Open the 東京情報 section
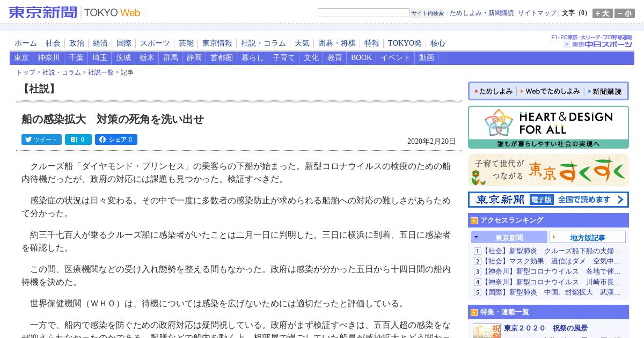644x338 pixels. point(217,43)
